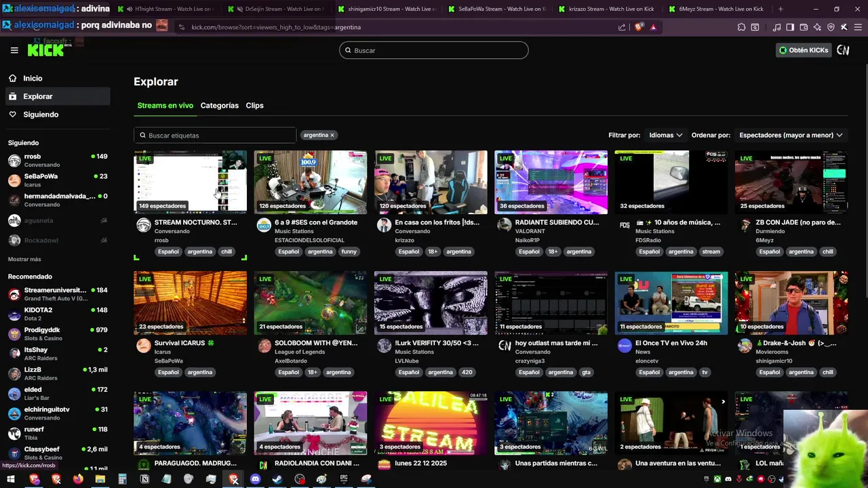
Task: Click the 420 tag on LVLNube stream
Action: click(x=467, y=372)
